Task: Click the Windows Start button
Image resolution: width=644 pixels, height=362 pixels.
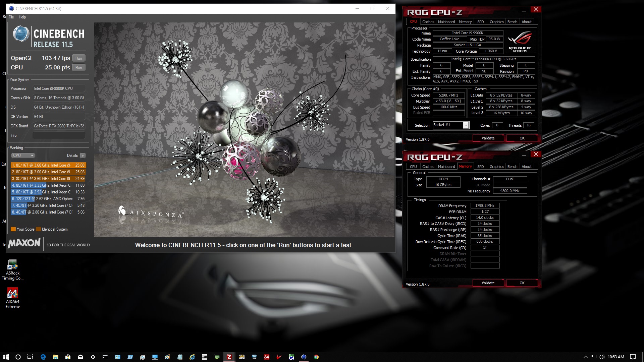Action: [6, 357]
